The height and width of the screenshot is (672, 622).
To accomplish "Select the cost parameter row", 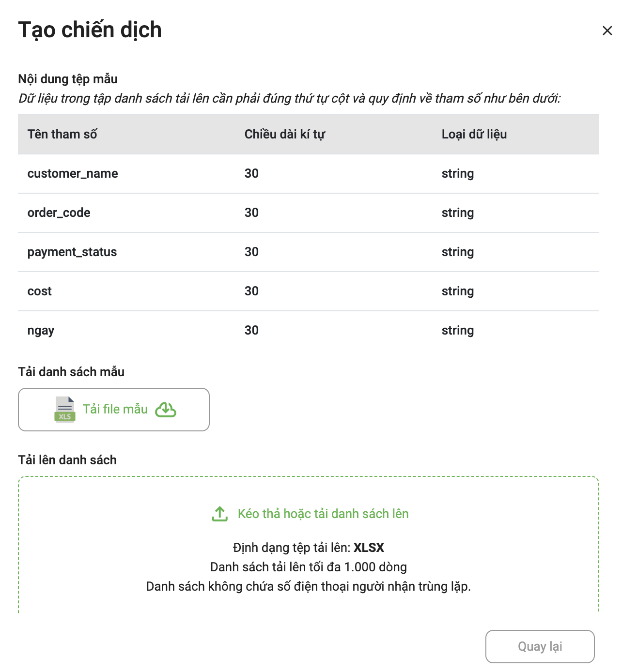I will 309,291.
